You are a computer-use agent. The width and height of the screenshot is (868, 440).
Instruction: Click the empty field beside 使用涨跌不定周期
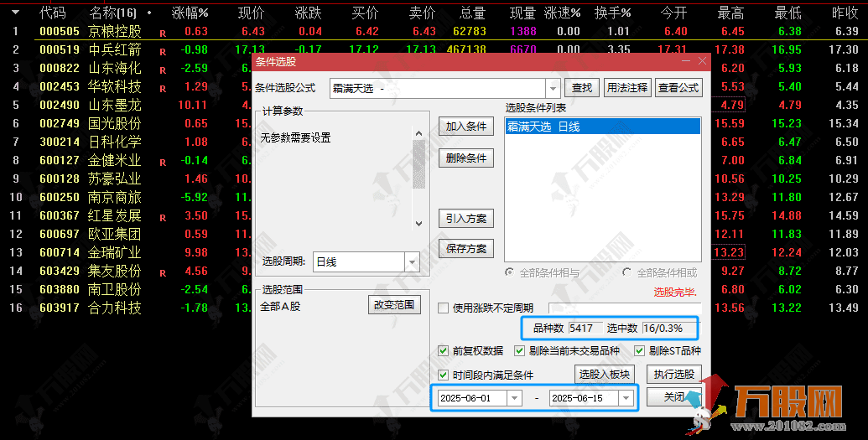pyautogui.click(x=625, y=308)
